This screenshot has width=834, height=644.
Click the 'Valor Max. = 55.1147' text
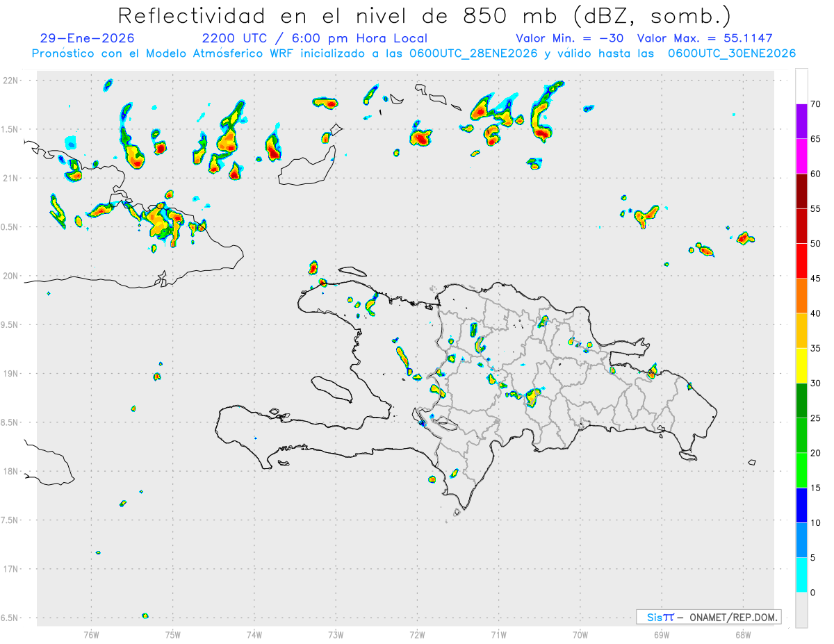[x=705, y=38]
